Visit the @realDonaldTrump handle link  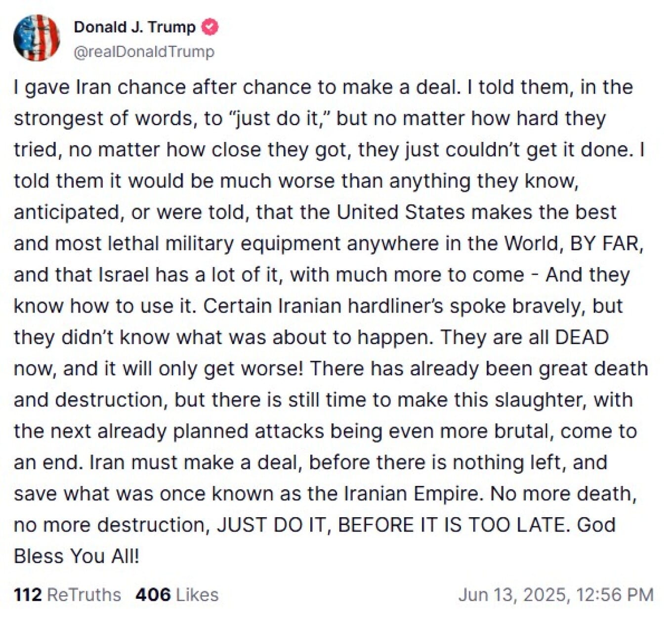144,51
